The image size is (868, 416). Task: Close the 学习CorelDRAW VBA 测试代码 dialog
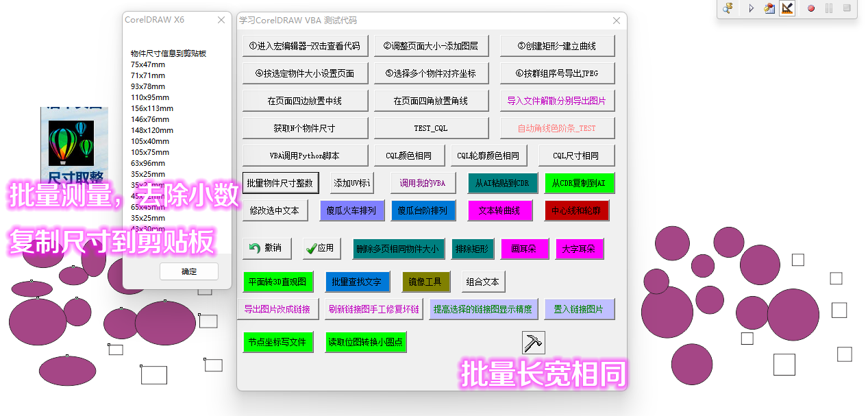pos(616,21)
